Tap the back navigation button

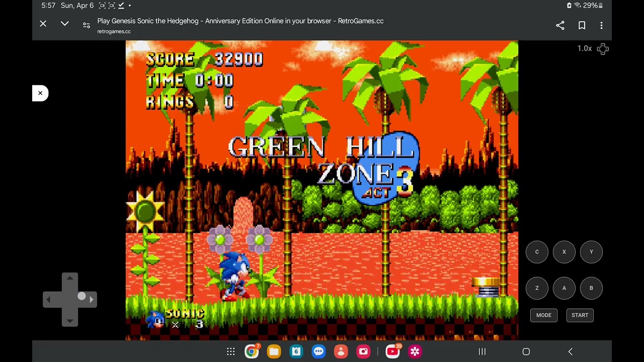[571, 351]
